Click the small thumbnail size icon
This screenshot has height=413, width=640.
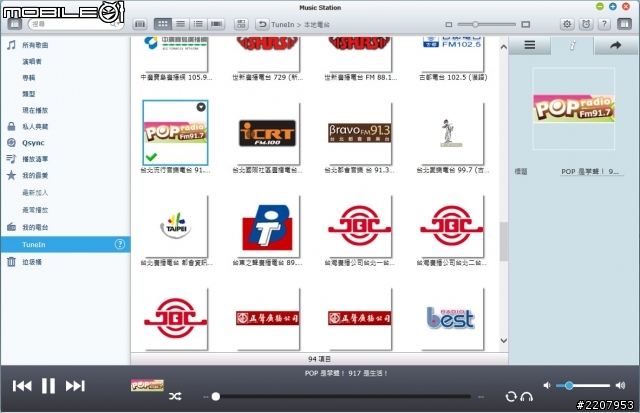click(449, 24)
